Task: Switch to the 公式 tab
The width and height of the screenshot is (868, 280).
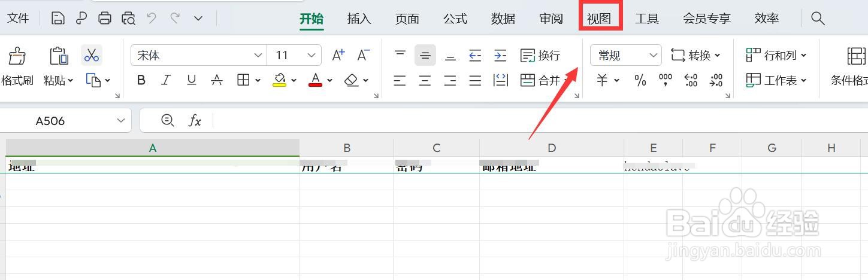Action: 455,19
